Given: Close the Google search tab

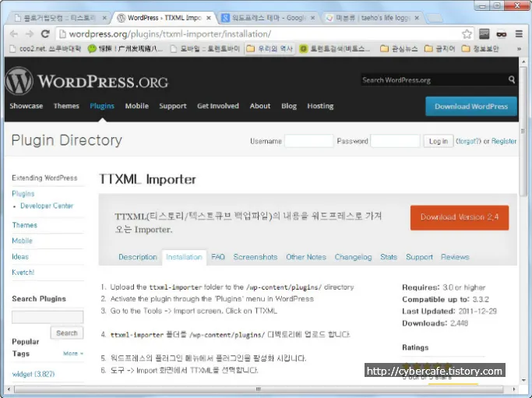Looking at the screenshot, I should click(312, 18).
